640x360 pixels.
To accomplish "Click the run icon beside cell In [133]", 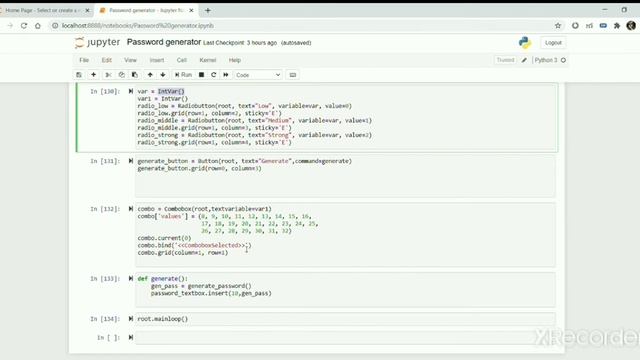I will coord(131,279).
